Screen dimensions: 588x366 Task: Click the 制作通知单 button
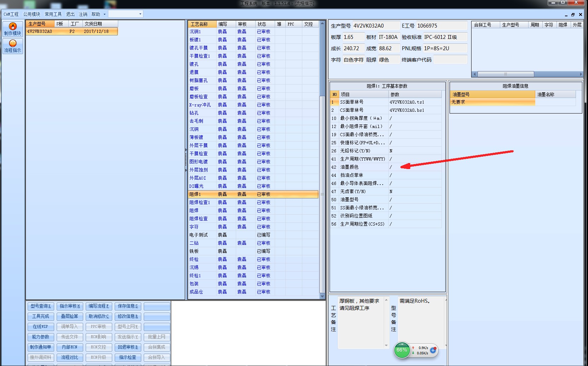pyautogui.click(x=41, y=347)
